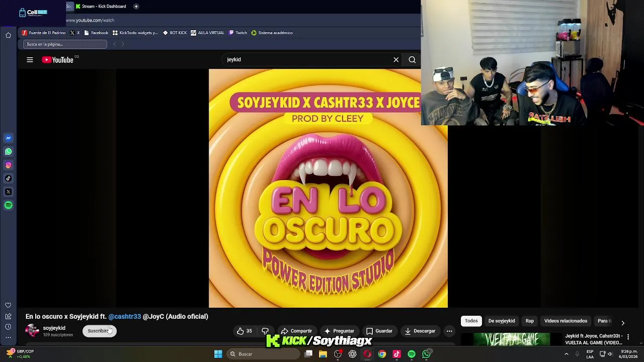Open the sidebar three-dot more options

(x=8, y=337)
